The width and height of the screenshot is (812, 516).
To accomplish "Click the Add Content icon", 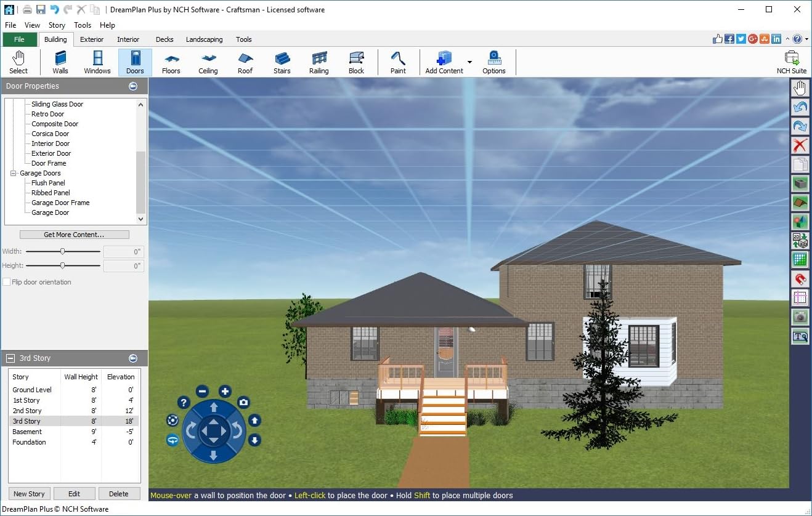I will point(444,58).
